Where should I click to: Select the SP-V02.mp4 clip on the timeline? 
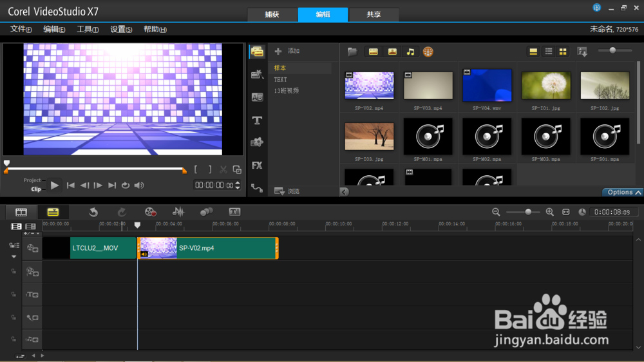[x=208, y=248]
